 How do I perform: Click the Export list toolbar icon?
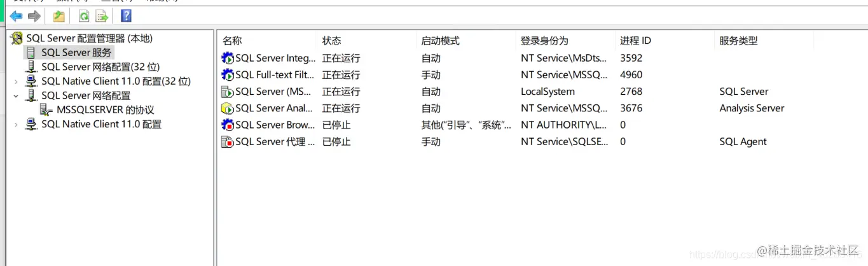tap(102, 16)
